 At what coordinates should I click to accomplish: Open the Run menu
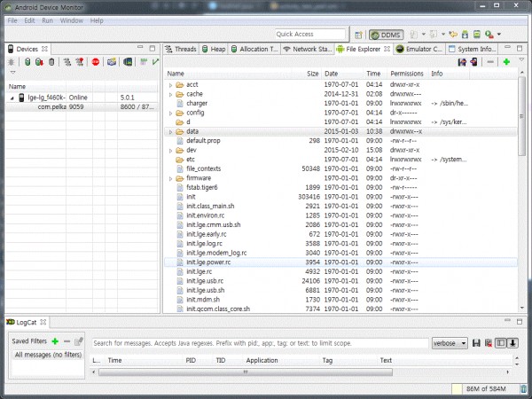[47, 20]
